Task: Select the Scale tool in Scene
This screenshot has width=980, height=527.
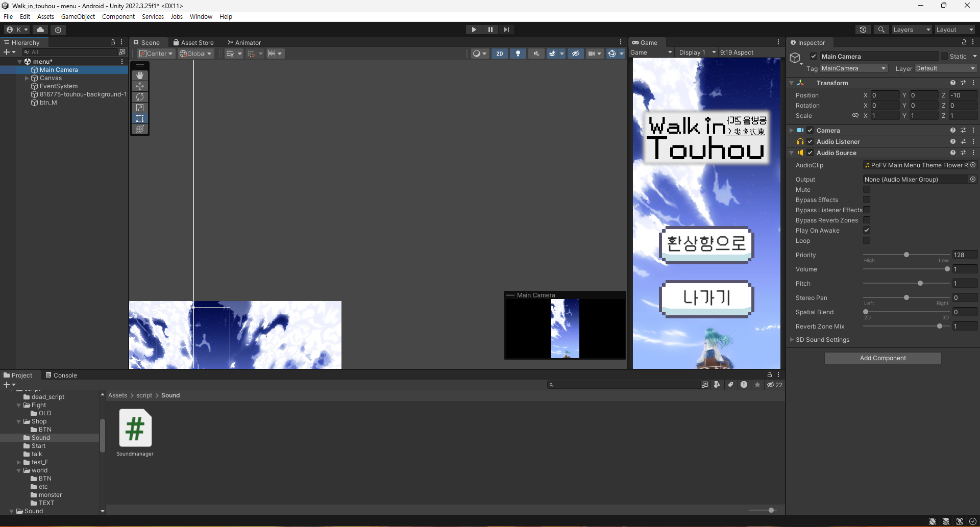Action: [140, 108]
